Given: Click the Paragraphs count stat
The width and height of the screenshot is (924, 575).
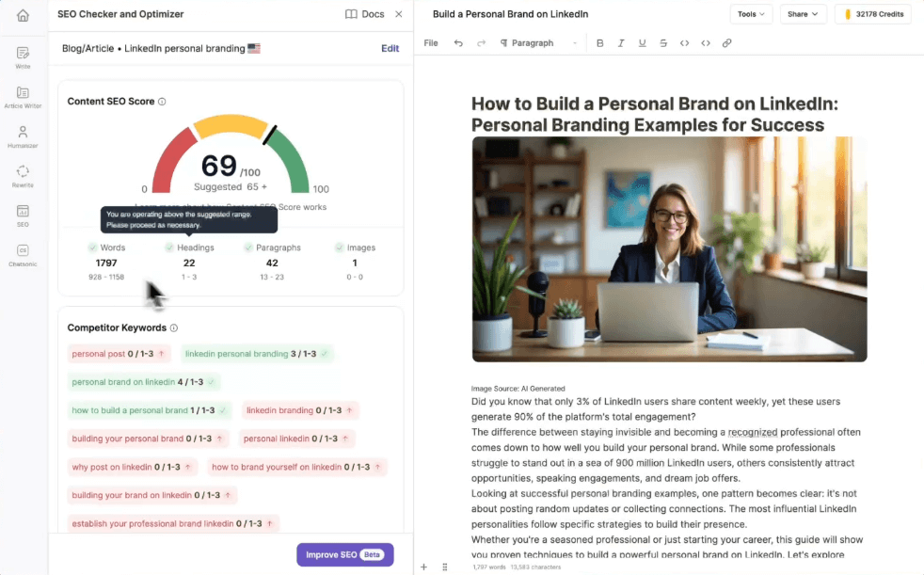Looking at the screenshot, I should (x=272, y=262).
